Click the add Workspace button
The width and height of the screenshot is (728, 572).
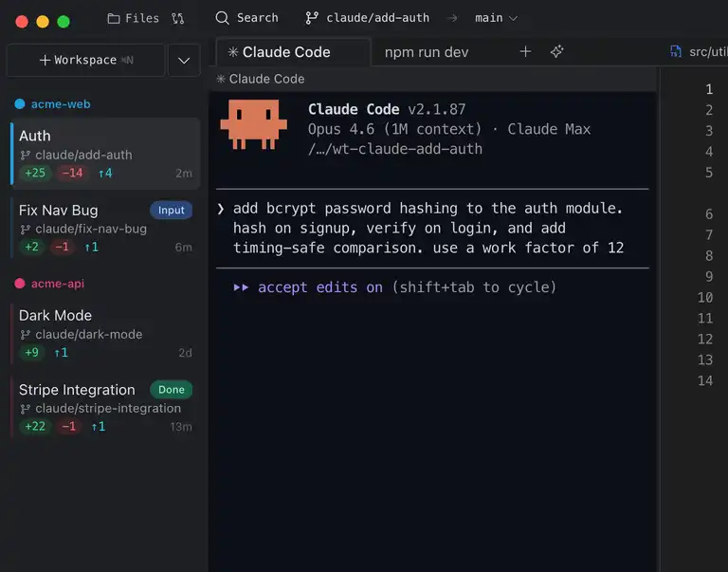click(x=85, y=60)
